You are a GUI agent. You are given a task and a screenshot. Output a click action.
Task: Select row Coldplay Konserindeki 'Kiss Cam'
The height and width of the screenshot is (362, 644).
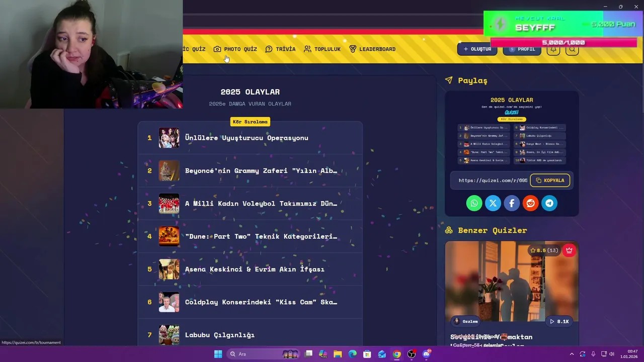[250, 302]
